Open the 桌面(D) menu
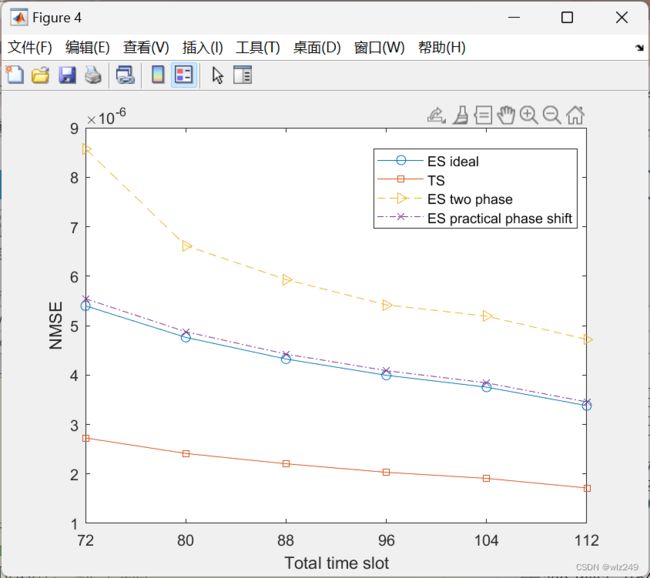Viewport: 650px width, 578px height. 317,47
